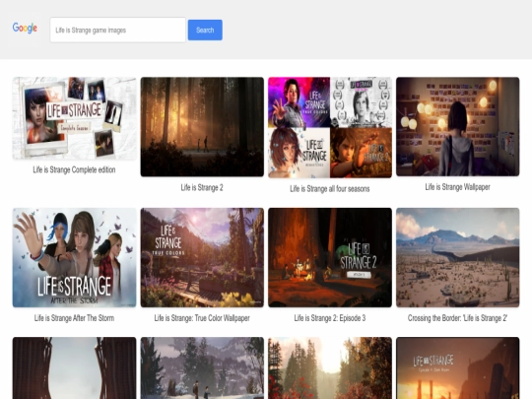This screenshot has width=532, height=399.
Task: Click the 'Life is Strange 2' caption
Action: (x=202, y=187)
